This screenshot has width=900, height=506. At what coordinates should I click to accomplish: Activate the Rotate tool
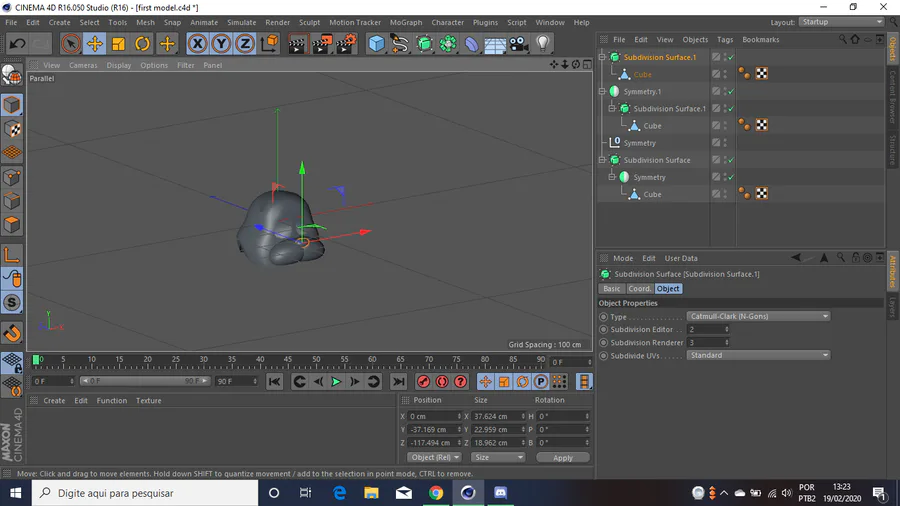pyautogui.click(x=142, y=43)
